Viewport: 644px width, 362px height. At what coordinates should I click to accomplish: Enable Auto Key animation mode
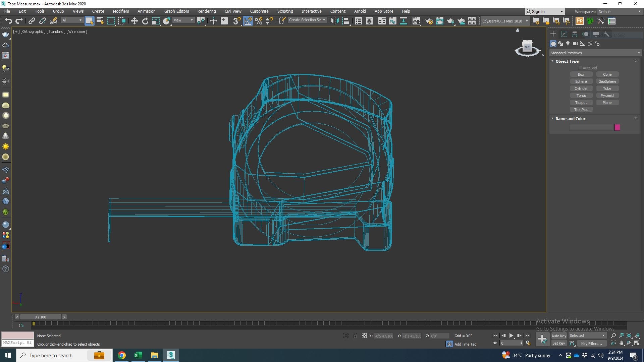tap(559, 336)
